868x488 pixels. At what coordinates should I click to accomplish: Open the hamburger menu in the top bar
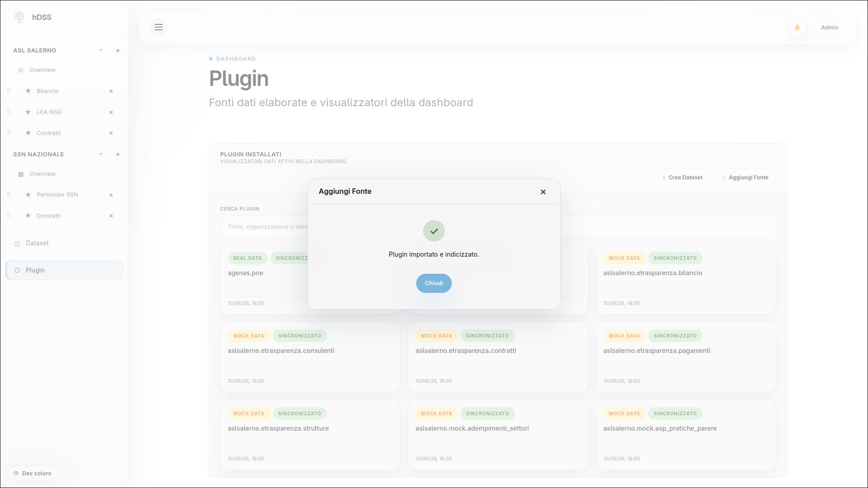click(x=159, y=27)
